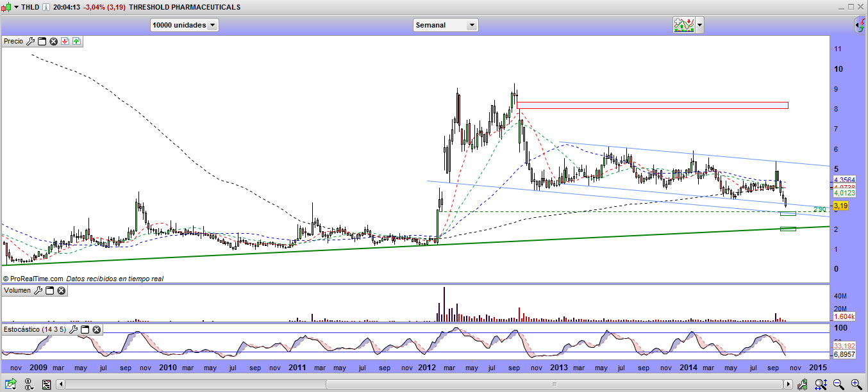Image resolution: width=868 pixels, height=392 pixels.
Task: Click the scrollbar left arrow
Action: [x=61, y=384]
